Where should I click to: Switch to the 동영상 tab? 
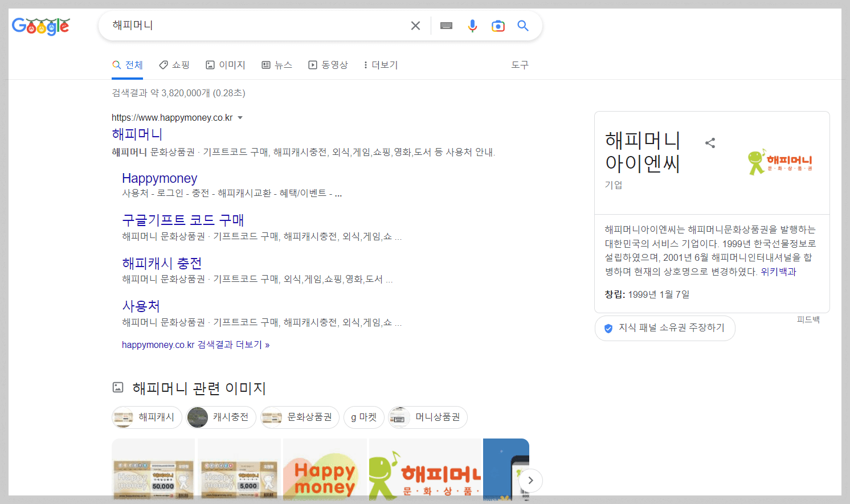coord(328,64)
